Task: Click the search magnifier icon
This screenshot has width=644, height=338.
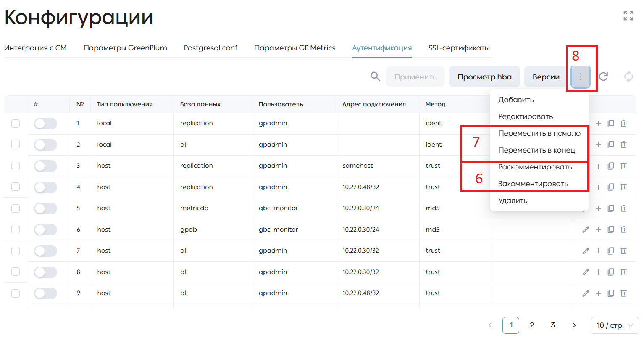Action: click(x=375, y=77)
